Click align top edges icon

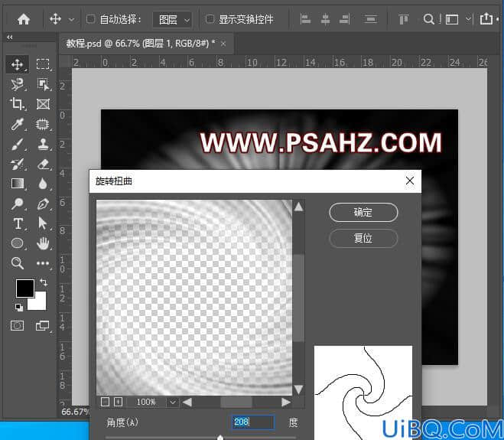click(403, 19)
